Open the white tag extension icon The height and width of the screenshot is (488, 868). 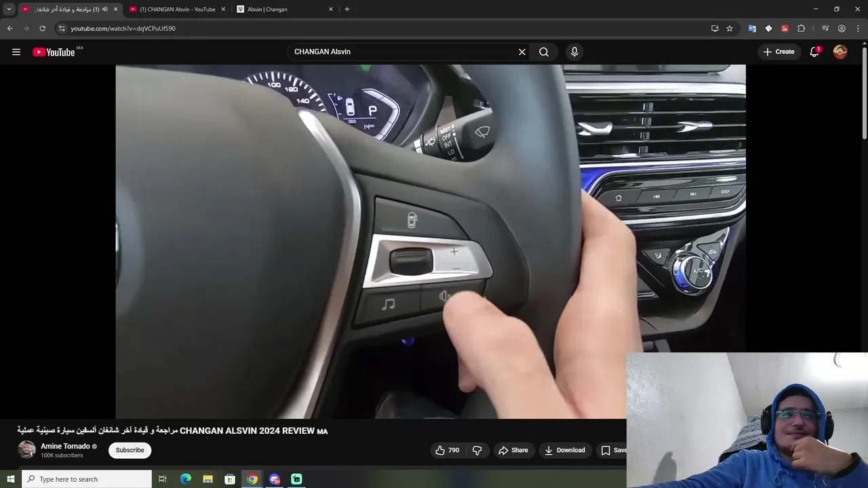click(768, 28)
